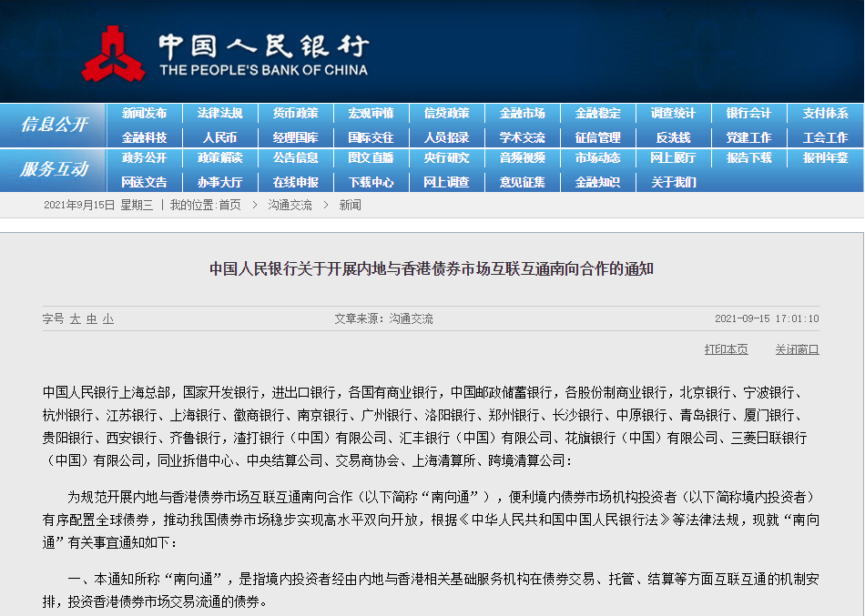Image resolution: width=865 pixels, height=616 pixels.
Task: Open the 反洗钱 section
Action: [x=673, y=137]
